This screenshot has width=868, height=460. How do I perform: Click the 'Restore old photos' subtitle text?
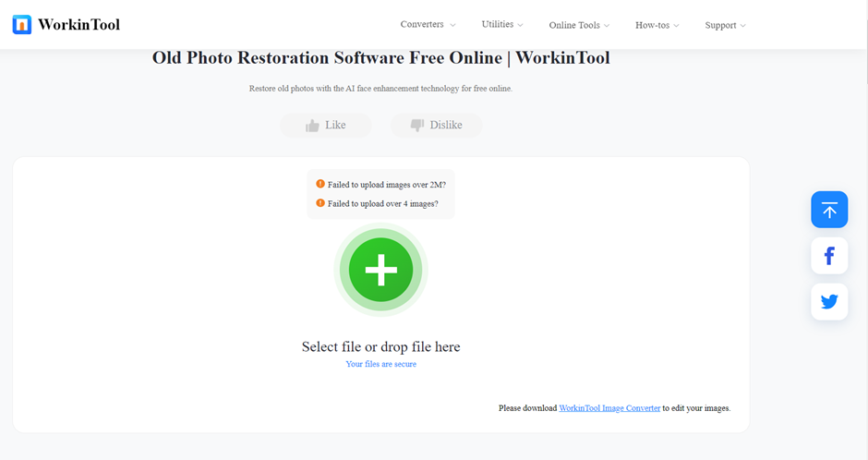(380, 89)
